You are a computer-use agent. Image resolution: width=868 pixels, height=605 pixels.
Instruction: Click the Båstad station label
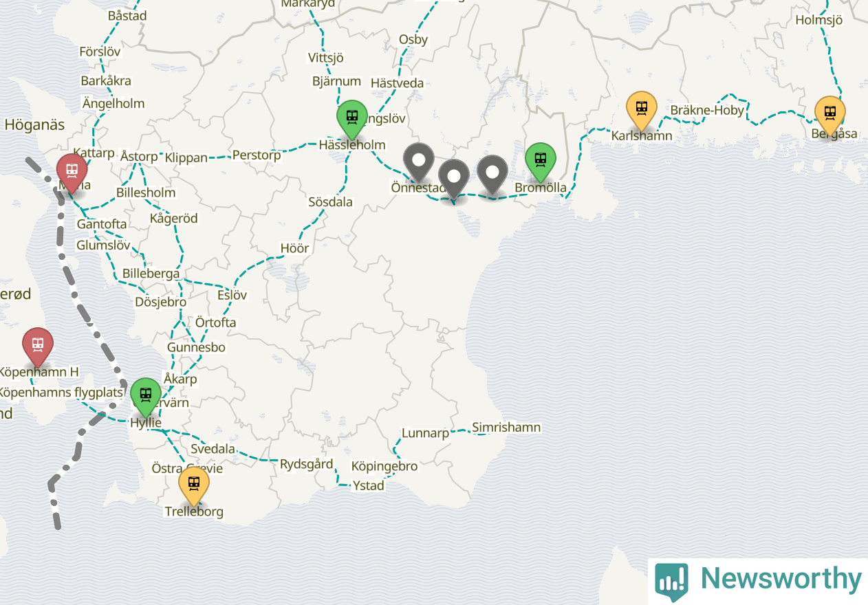[x=127, y=16]
